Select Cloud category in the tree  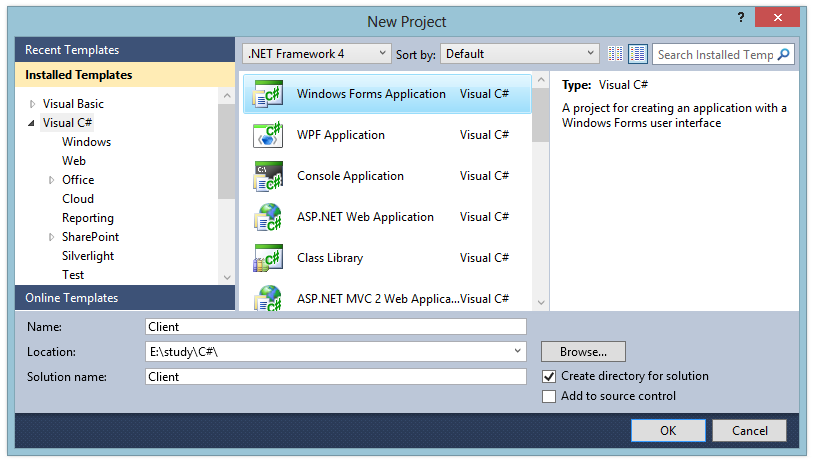(78, 199)
